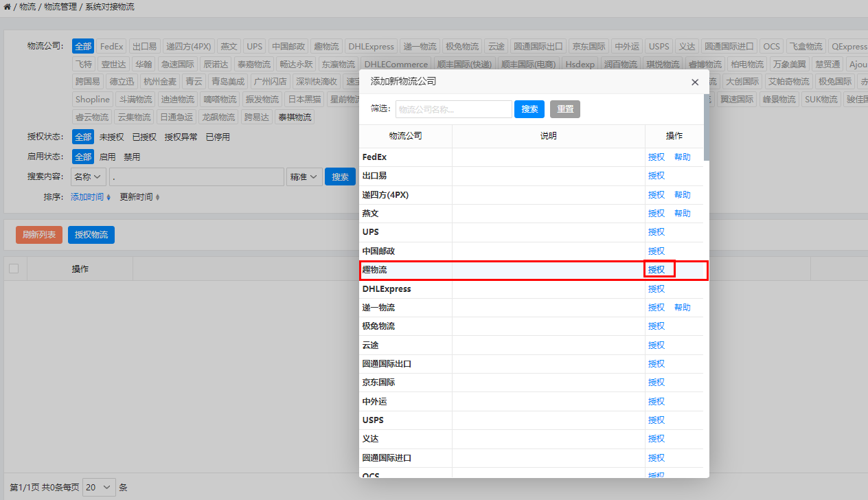The width and height of the screenshot is (868, 500).
Task: Open the page size 20 dropdown
Action: pos(100,488)
